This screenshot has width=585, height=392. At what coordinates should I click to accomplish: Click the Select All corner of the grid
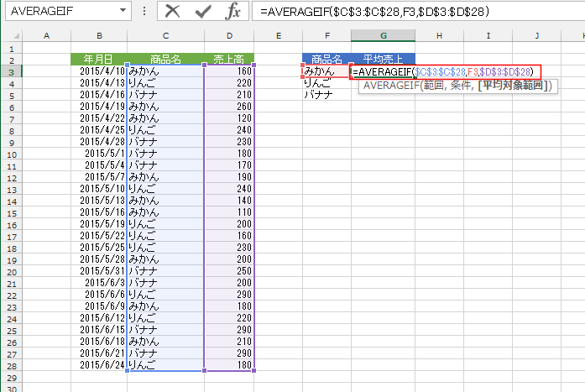click(10, 35)
